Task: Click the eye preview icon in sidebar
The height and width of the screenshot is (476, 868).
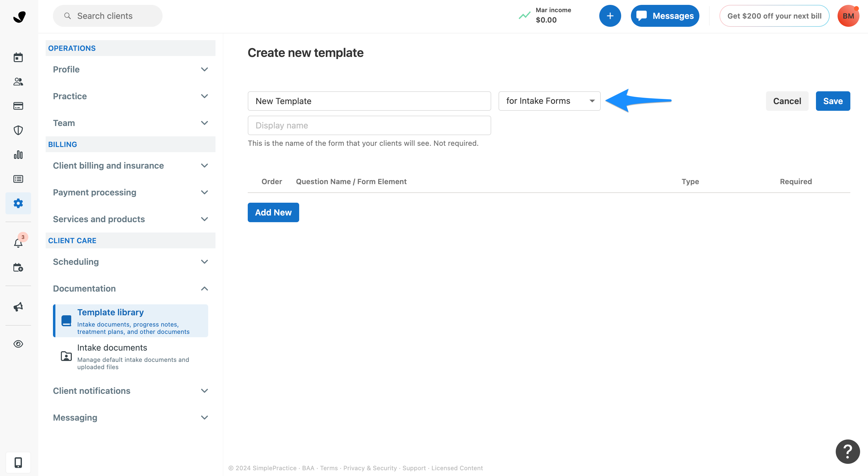Action: (x=18, y=344)
